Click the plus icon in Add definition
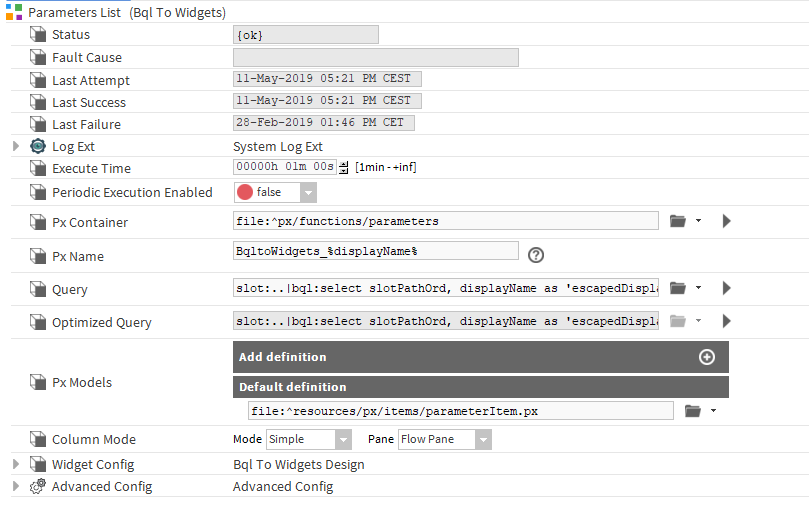The height and width of the screenshot is (513, 809). tap(706, 357)
